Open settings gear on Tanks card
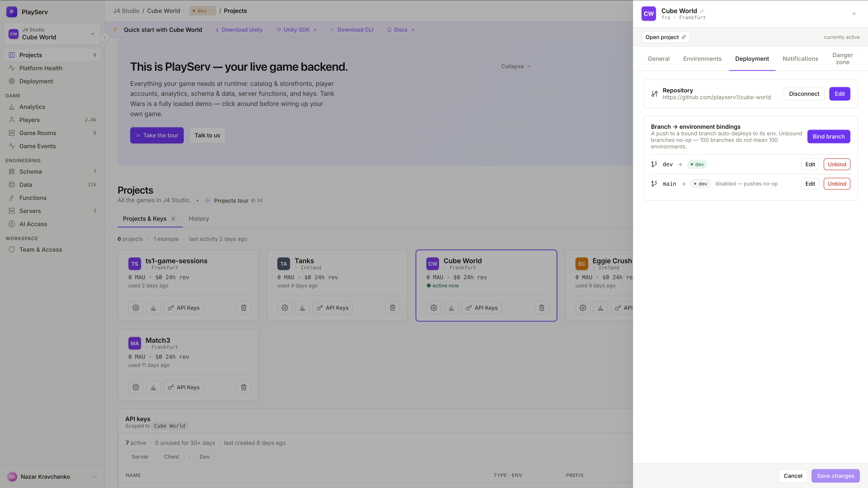The height and width of the screenshot is (488, 868). (x=285, y=308)
